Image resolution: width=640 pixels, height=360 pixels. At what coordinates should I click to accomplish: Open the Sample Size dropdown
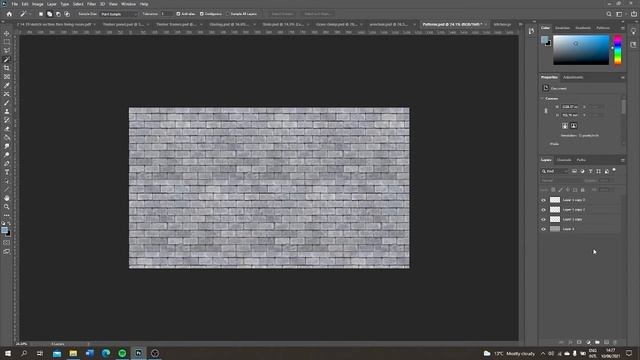click(x=119, y=14)
